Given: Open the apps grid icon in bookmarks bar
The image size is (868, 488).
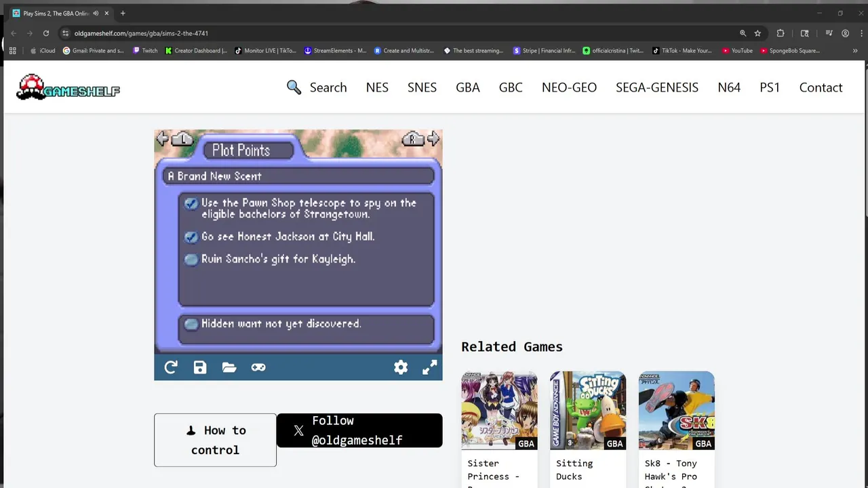Looking at the screenshot, I should (x=12, y=51).
